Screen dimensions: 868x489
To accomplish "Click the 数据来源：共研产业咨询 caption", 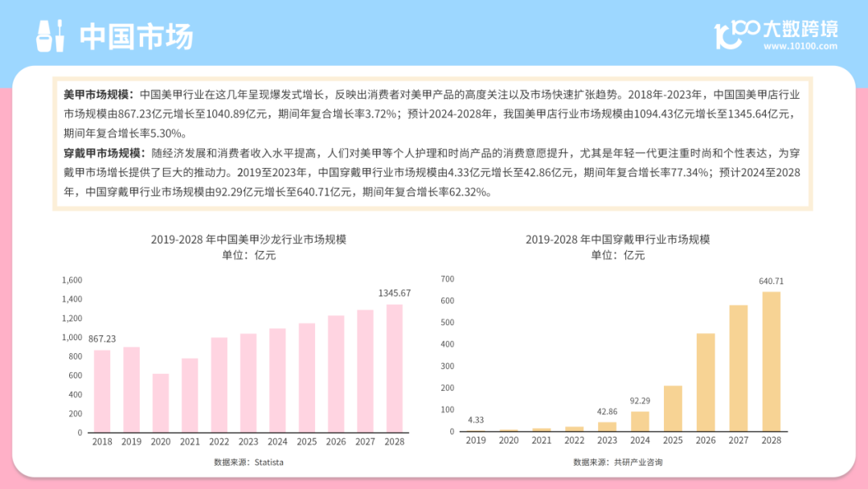I will (618, 462).
